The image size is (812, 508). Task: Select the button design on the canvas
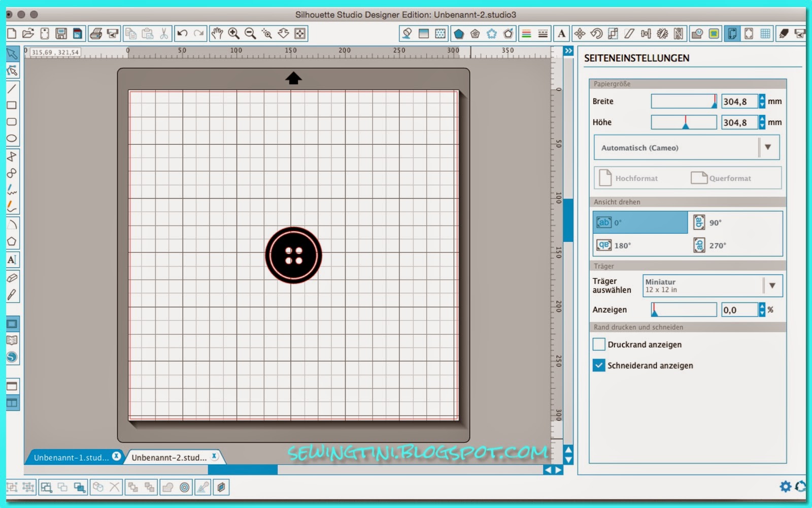coord(293,255)
